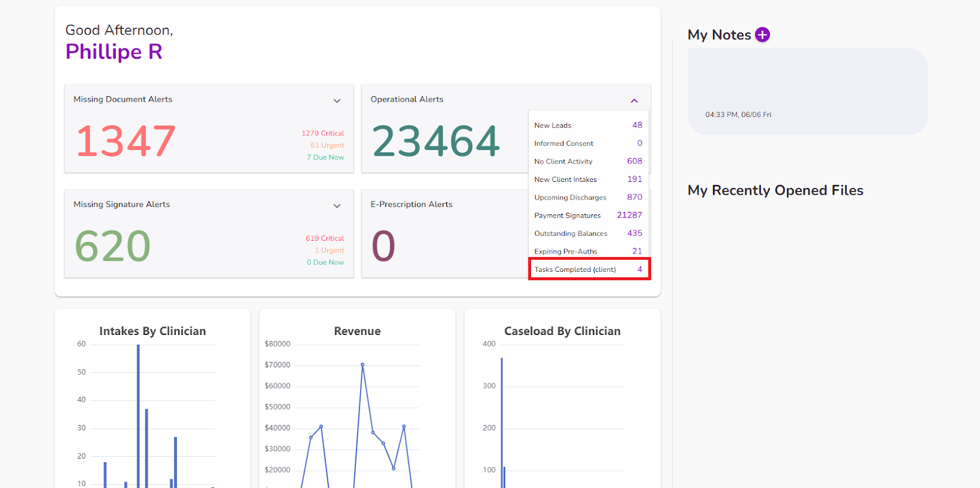Expand Missing Signature Alerts chevron

(x=337, y=206)
